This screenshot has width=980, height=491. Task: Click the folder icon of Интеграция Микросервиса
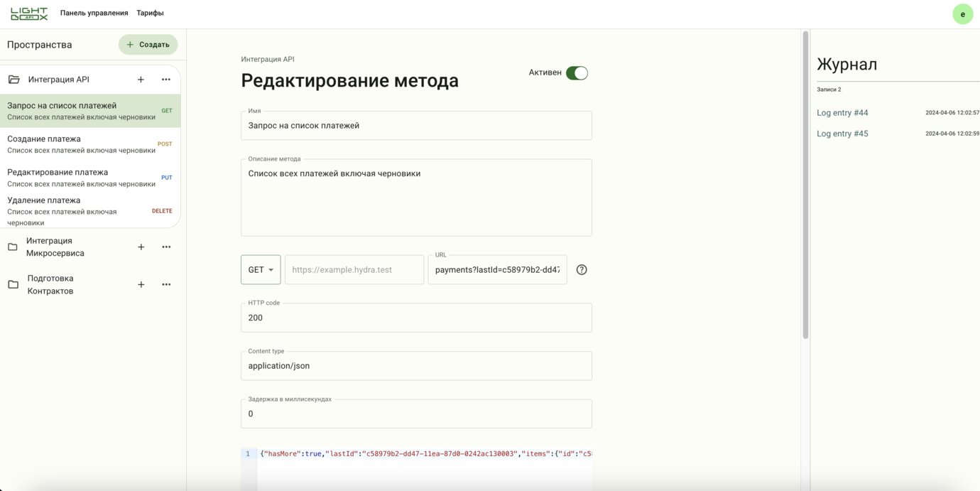coord(13,247)
